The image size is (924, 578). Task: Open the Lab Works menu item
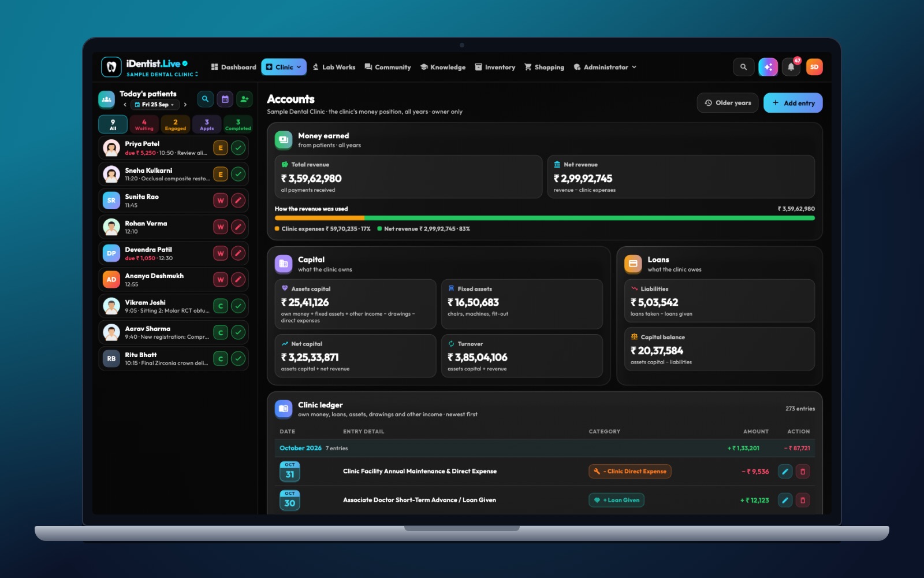coord(334,67)
